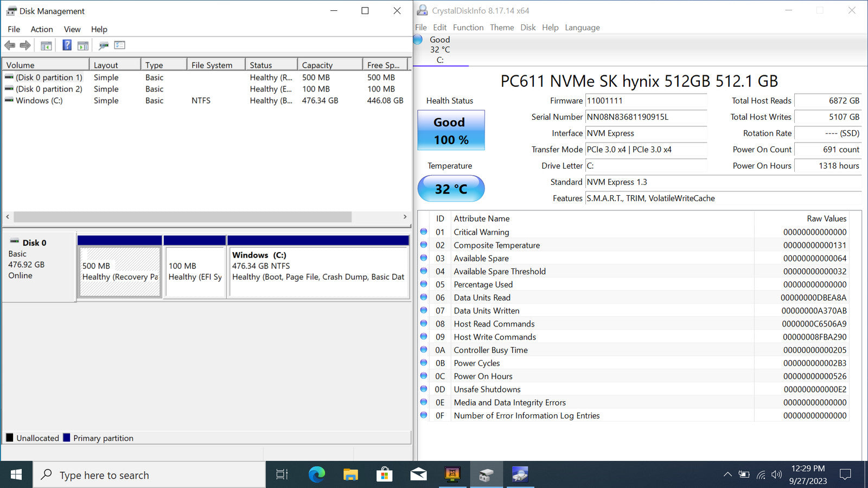Screen dimensions: 868x488
Task: Open the volume speaker tray icon
Action: click(x=777, y=475)
